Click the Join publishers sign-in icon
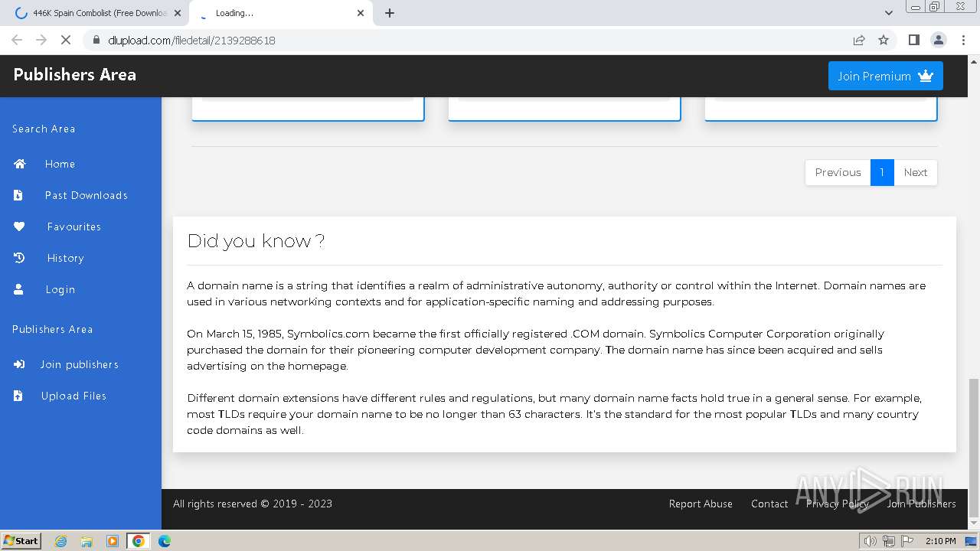Viewport: 980px width, 551px height. (x=19, y=364)
